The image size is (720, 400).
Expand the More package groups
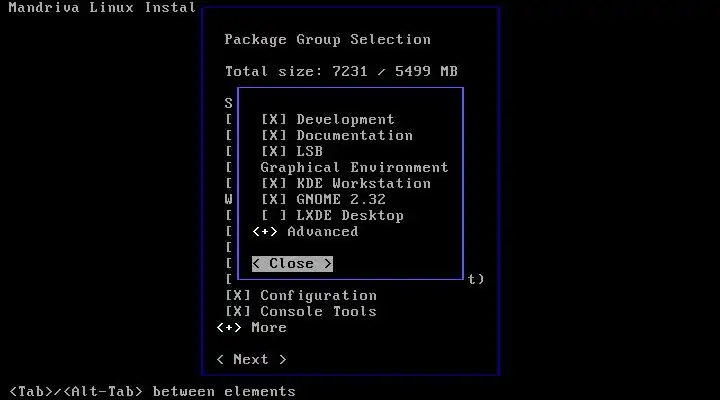click(x=229, y=327)
